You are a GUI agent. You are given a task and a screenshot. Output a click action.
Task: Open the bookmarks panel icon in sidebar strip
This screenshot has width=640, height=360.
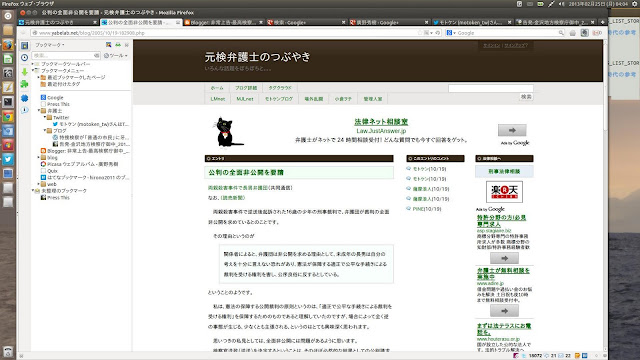pyautogui.click(x=24, y=46)
